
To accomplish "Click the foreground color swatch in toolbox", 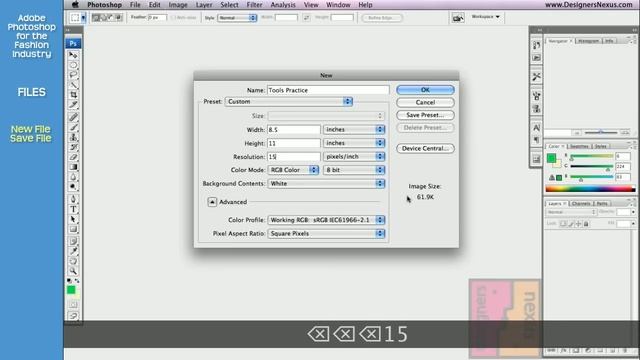I will pos(71,290).
